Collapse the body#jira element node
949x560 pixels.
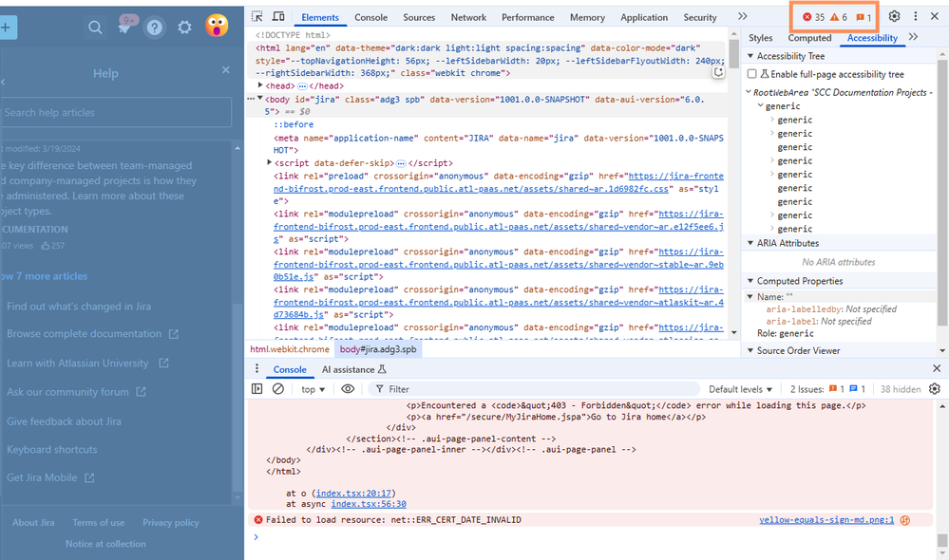click(260, 98)
